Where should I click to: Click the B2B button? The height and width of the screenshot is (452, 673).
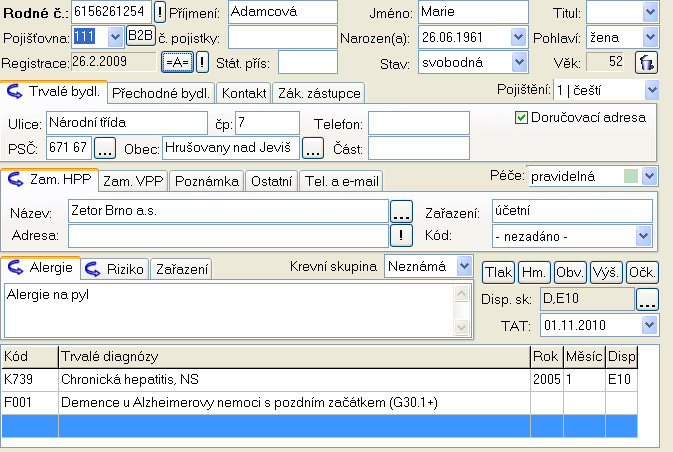(140, 37)
